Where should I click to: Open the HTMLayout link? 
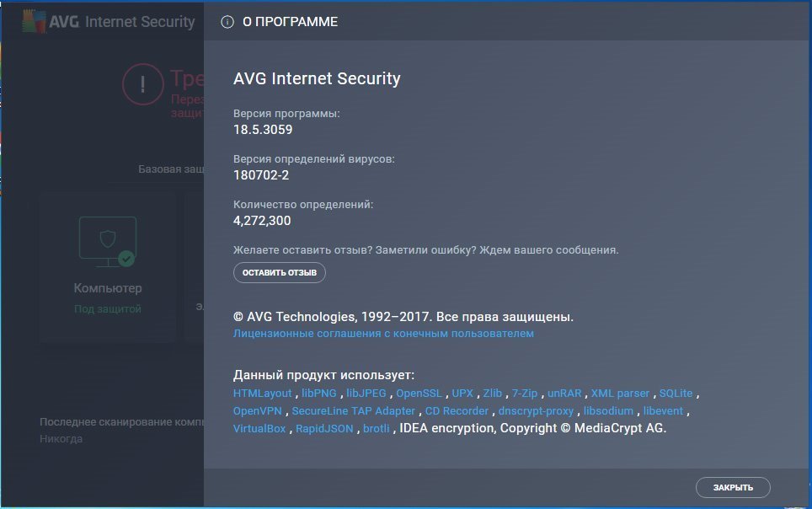click(262, 394)
